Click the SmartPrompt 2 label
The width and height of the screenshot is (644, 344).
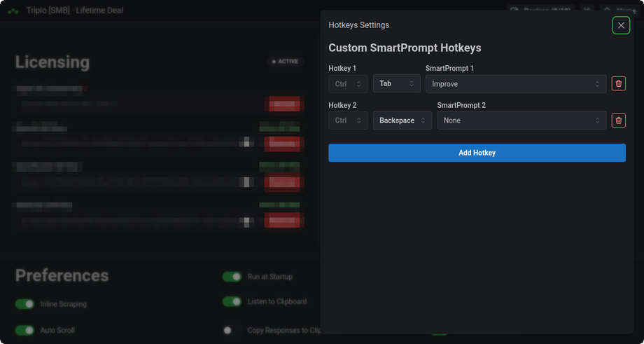[x=461, y=105]
